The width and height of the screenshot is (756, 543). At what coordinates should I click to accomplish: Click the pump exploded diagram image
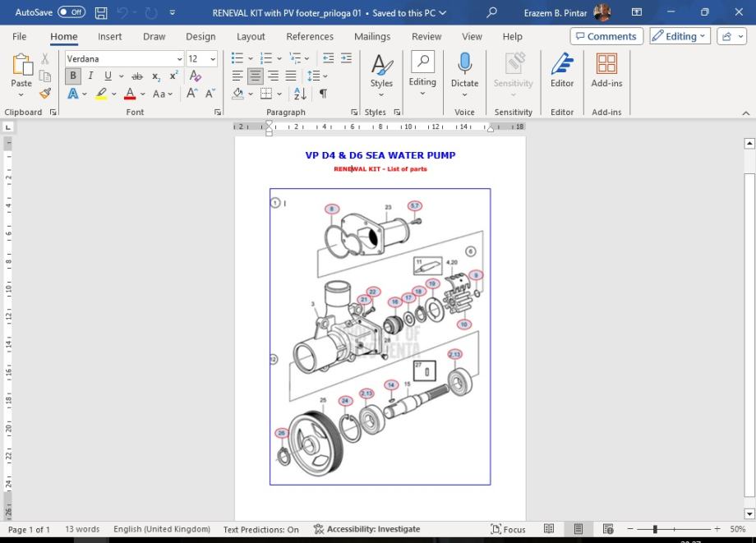click(x=380, y=337)
